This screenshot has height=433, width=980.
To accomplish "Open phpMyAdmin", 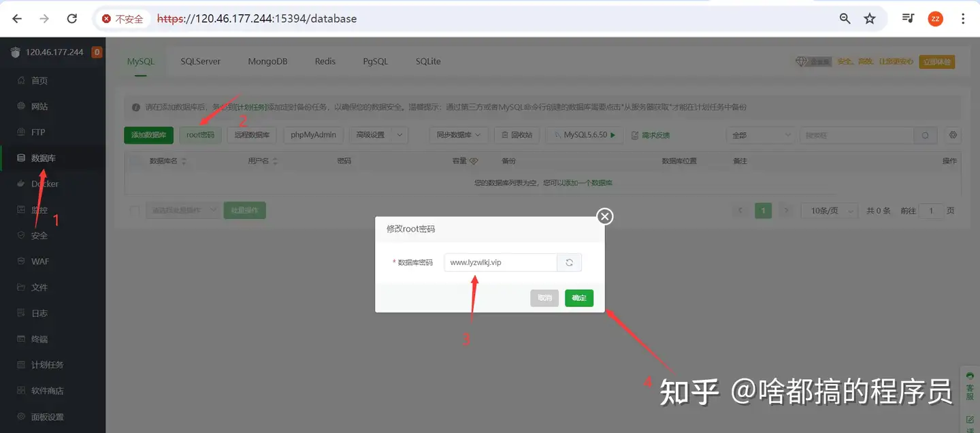I will (313, 135).
